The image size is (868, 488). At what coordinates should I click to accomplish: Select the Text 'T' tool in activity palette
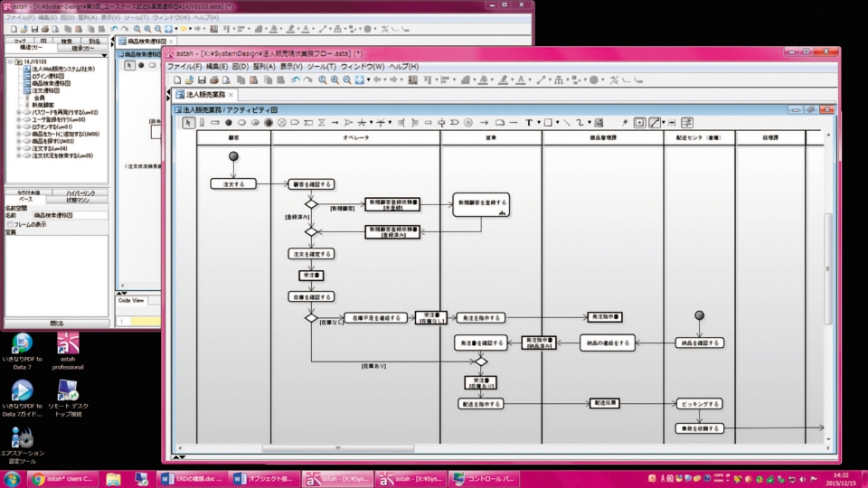529,123
